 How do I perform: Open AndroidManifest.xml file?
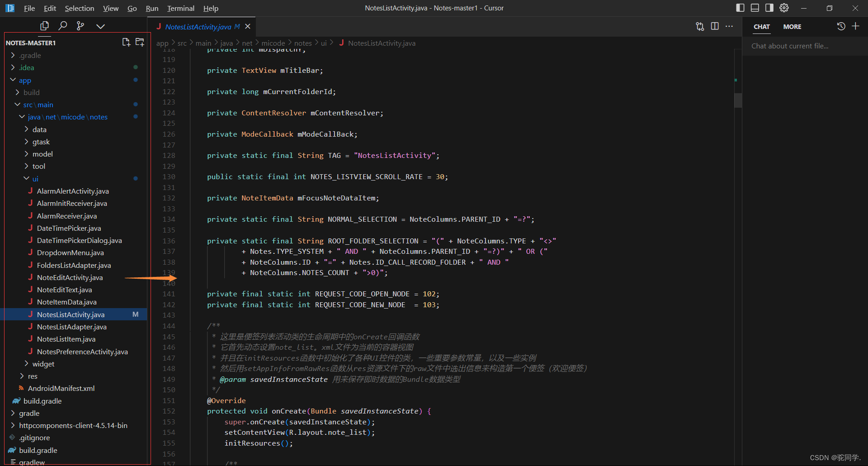61,388
